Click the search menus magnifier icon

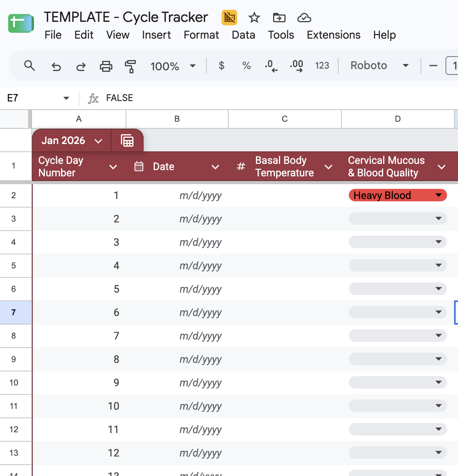pyautogui.click(x=30, y=66)
